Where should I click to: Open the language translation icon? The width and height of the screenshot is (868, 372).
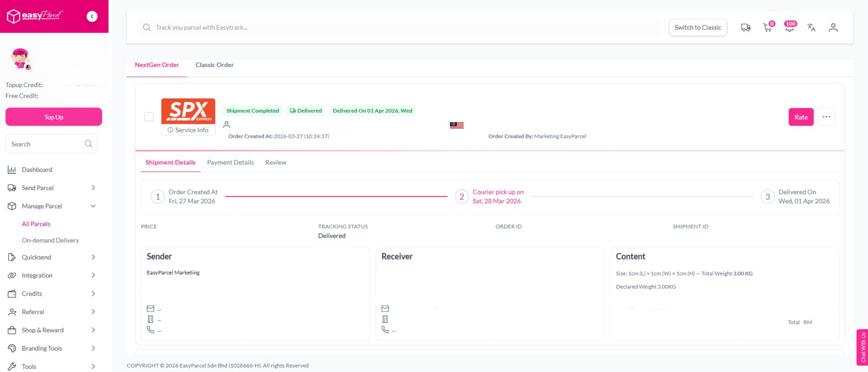tap(811, 28)
